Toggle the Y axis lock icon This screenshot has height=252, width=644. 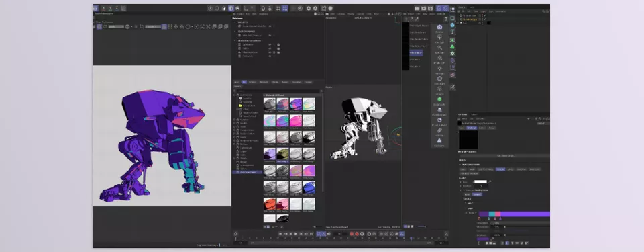click(x=111, y=8)
